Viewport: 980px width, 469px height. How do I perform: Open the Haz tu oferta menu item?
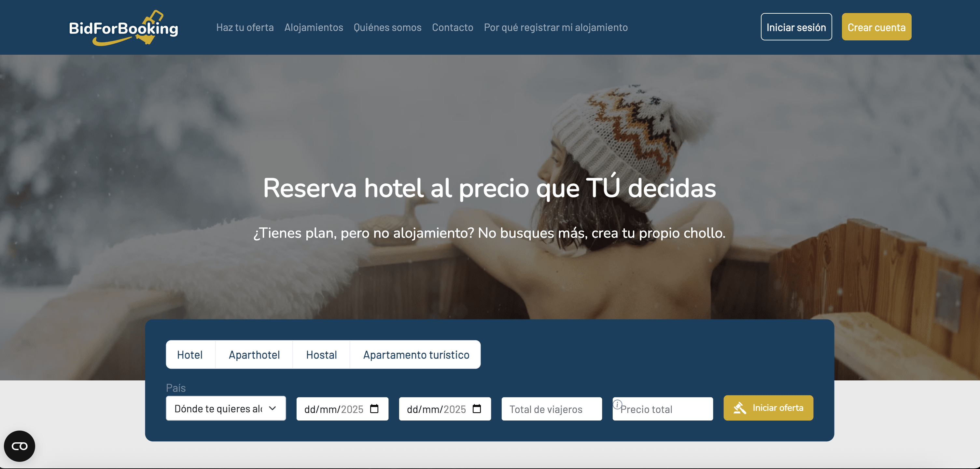pyautogui.click(x=245, y=27)
